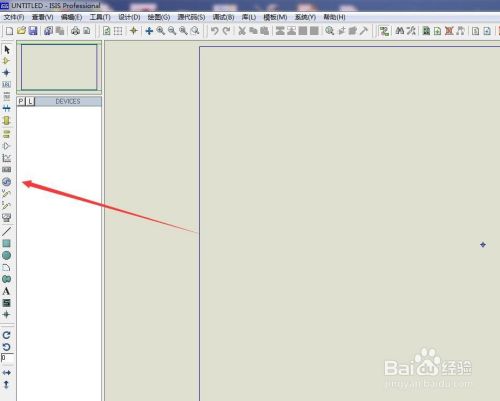Select the Subcircuit Mode tool
Image resolution: width=500 pixels, height=401 pixels.
tap(6, 120)
